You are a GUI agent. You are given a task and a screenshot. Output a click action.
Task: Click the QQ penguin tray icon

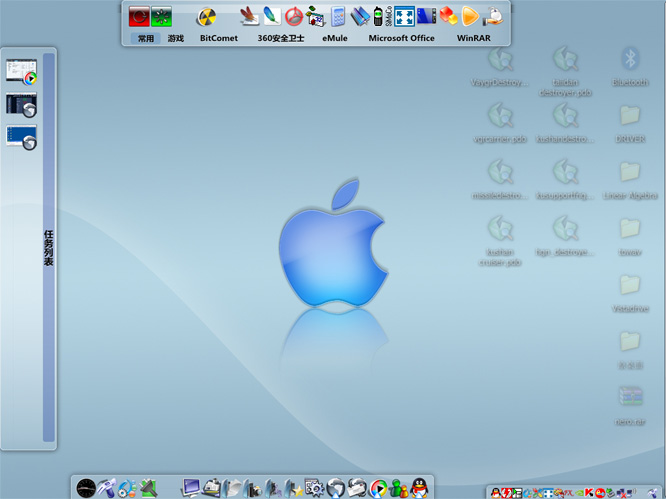coord(496,493)
